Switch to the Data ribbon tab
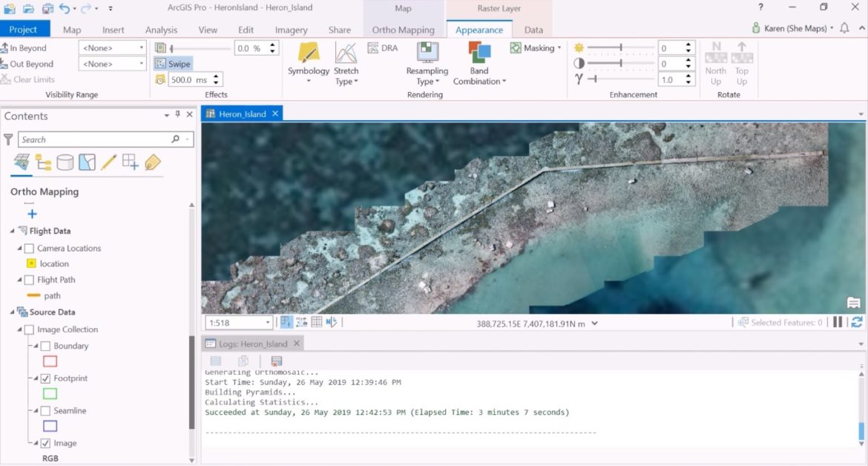The width and height of the screenshot is (868, 466). point(533,30)
